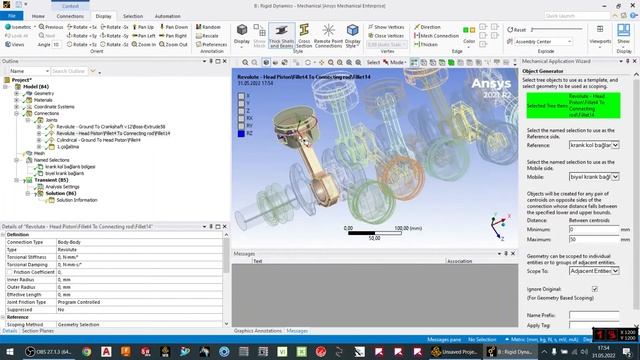Toggle Mesh Connection edge display

(436, 36)
